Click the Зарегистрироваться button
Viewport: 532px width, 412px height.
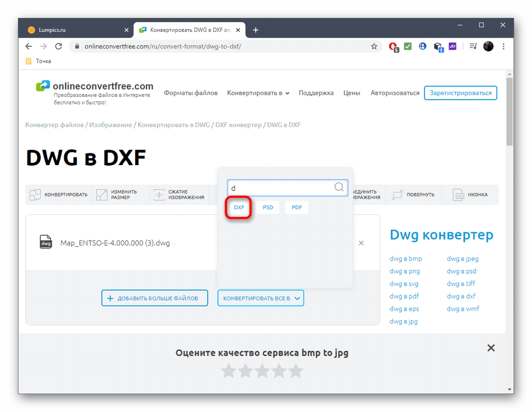pos(460,93)
